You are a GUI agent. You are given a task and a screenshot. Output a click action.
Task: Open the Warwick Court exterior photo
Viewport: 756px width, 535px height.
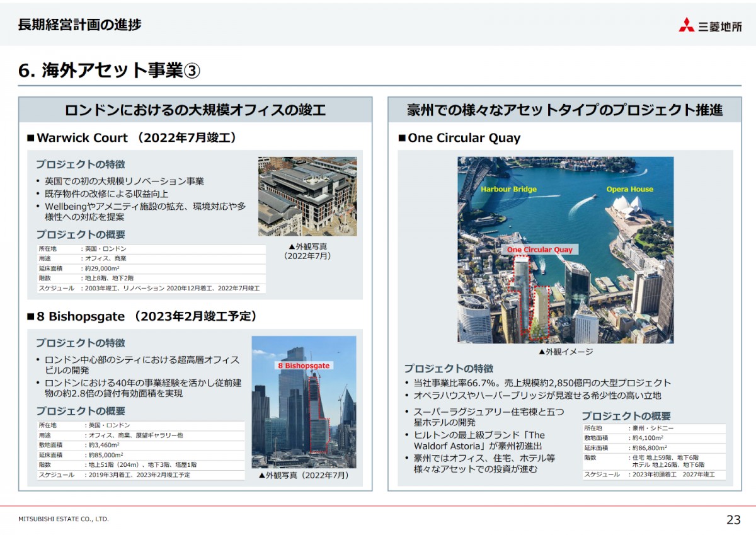pos(307,197)
